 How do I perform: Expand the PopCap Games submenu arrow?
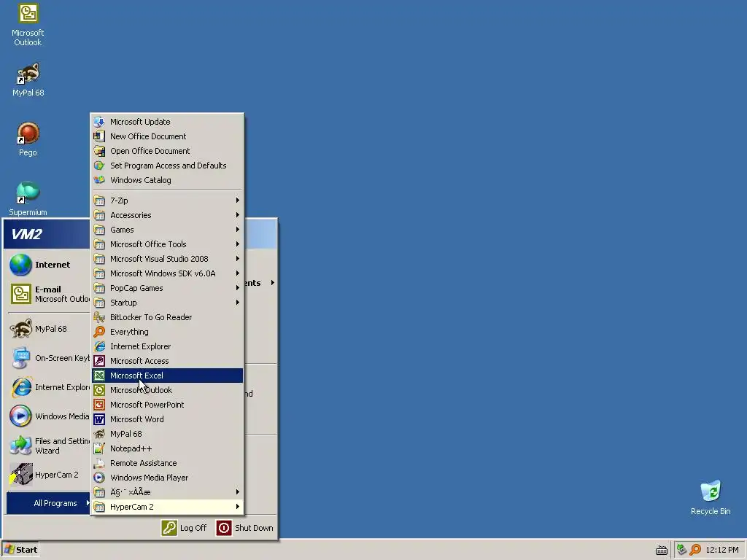click(x=237, y=288)
